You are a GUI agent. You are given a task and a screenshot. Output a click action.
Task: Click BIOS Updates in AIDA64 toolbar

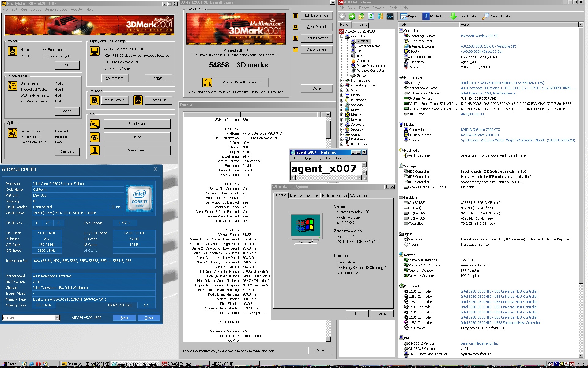tap(464, 16)
